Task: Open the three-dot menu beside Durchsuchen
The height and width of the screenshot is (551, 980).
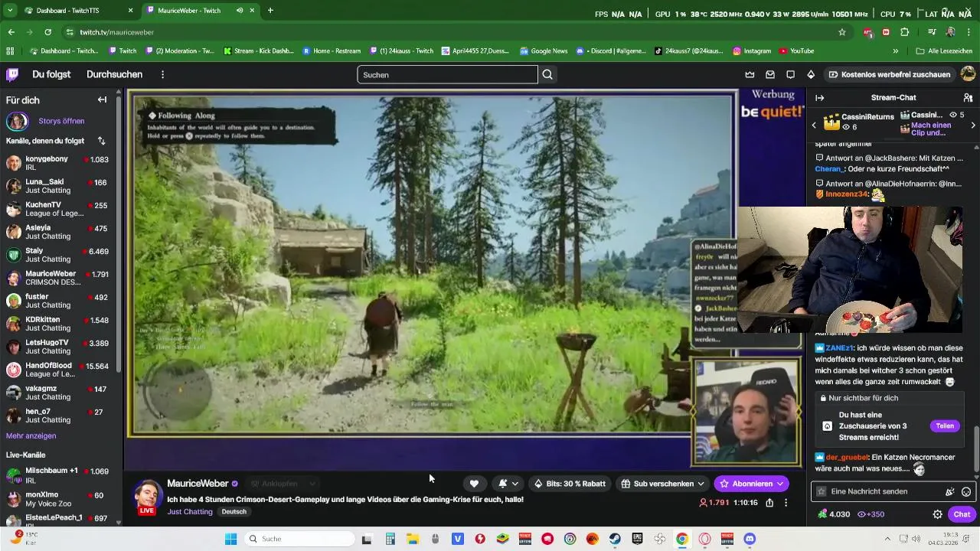Action: coord(162,74)
